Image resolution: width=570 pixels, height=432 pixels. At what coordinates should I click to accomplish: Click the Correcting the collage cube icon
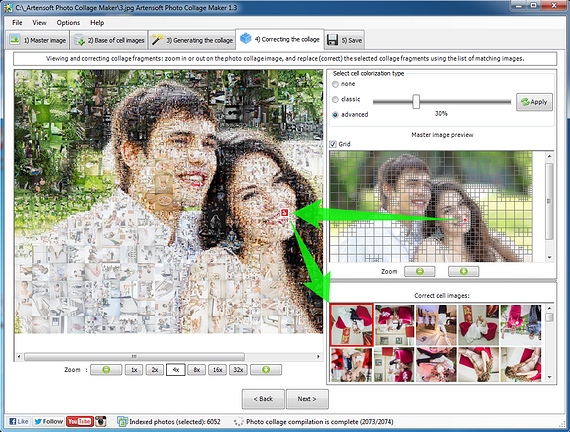[x=246, y=38]
